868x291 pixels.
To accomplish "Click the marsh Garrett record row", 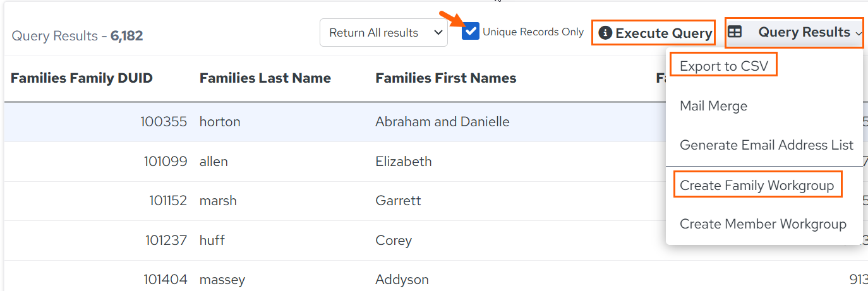I will coord(335,201).
